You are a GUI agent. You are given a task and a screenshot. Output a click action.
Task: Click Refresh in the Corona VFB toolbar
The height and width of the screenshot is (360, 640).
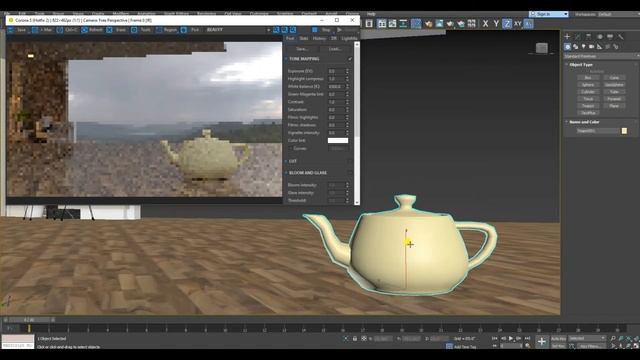pos(93,30)
